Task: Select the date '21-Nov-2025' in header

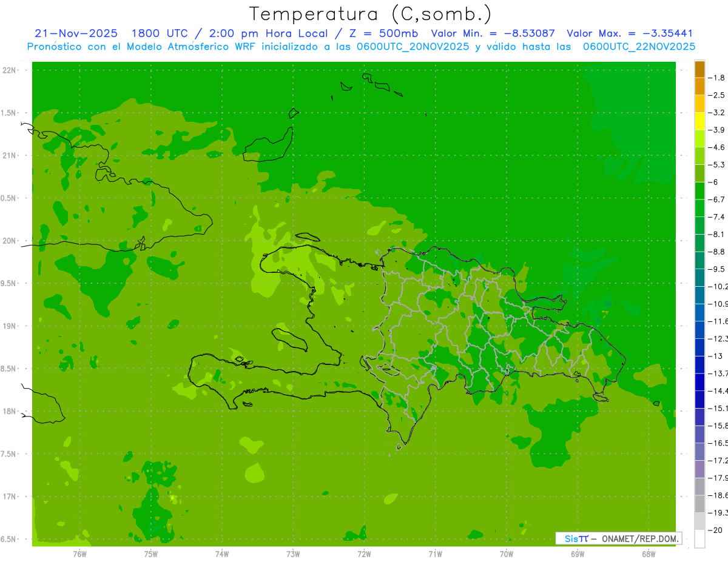Action: coord(76,33)
